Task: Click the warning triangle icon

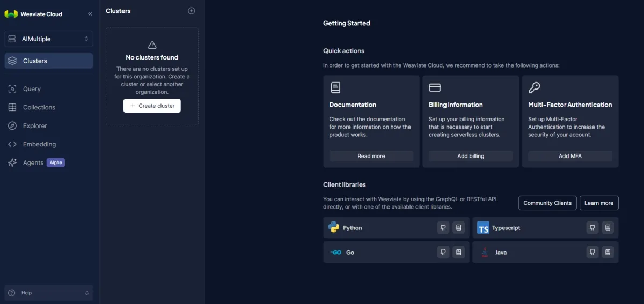Action: point(152,45)
